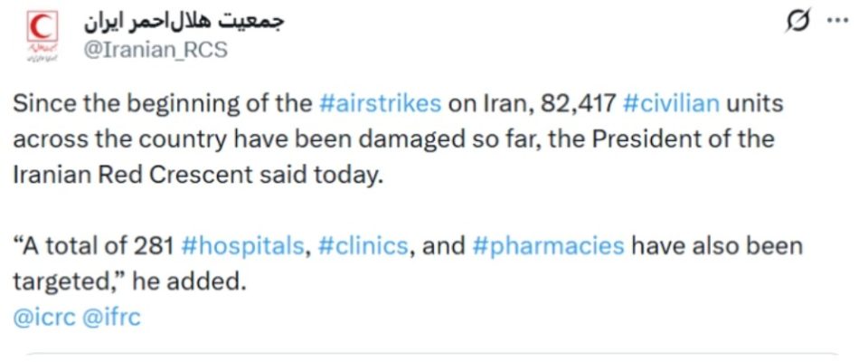Viewport: 868px width, 362px height.
Task: Follow the #civilian hashtag link
Action: pyautogui.click(x=671, y=103)
